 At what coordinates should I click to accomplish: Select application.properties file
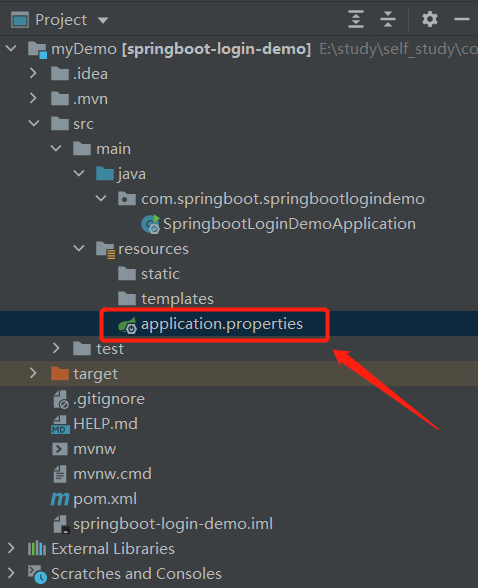(222, 324)
